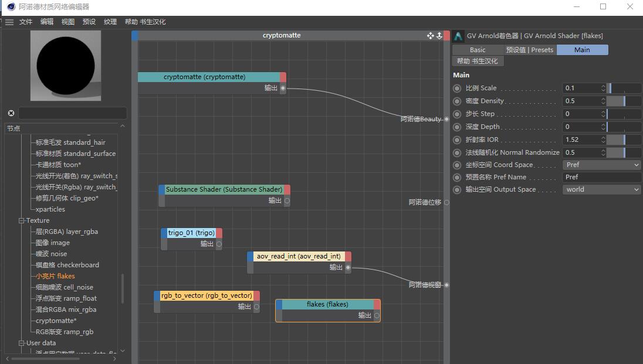Toggle the 步长 Step parameter circle

pos(457,114)
